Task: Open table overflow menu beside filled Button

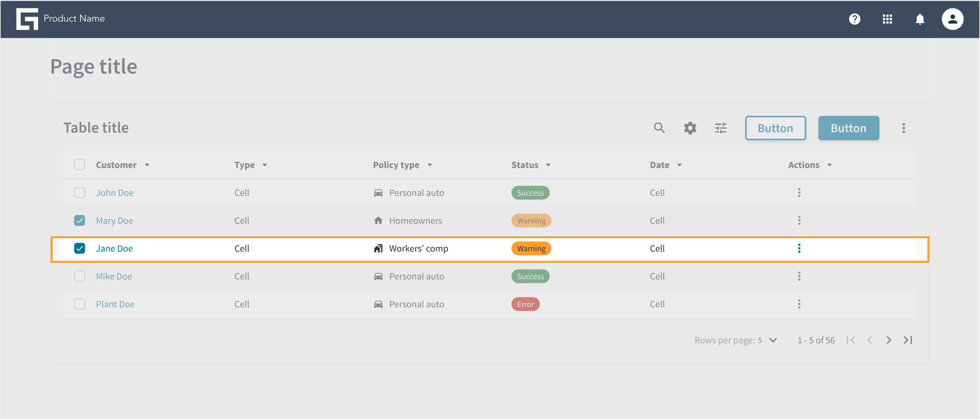Action: (904, 128)
